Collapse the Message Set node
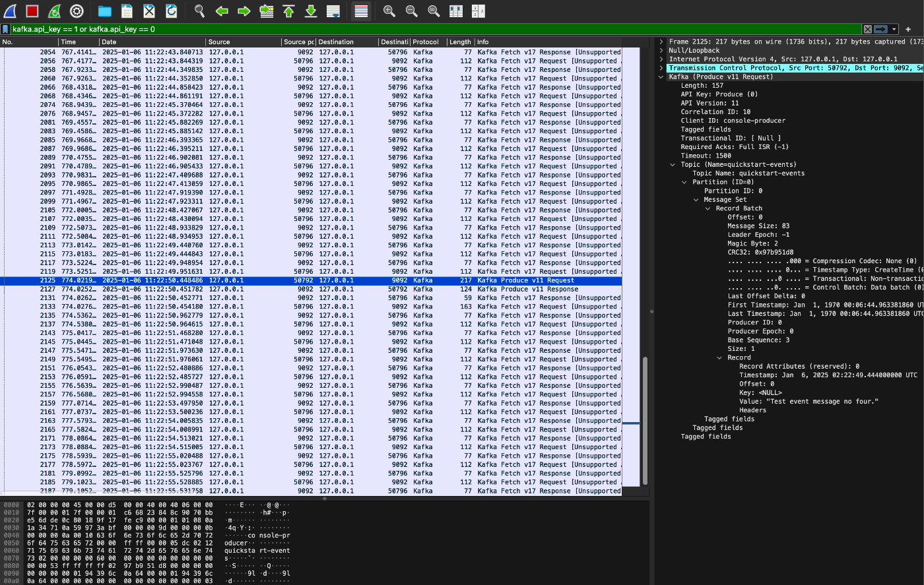924x585 pixels. pyautogui.click(x=696, y=199)
